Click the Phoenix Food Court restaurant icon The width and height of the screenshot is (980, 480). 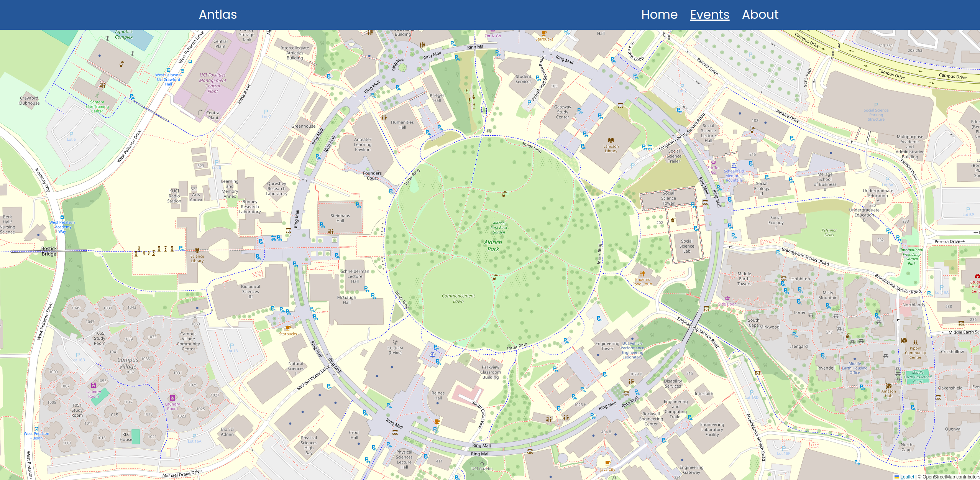pos(642,274)
